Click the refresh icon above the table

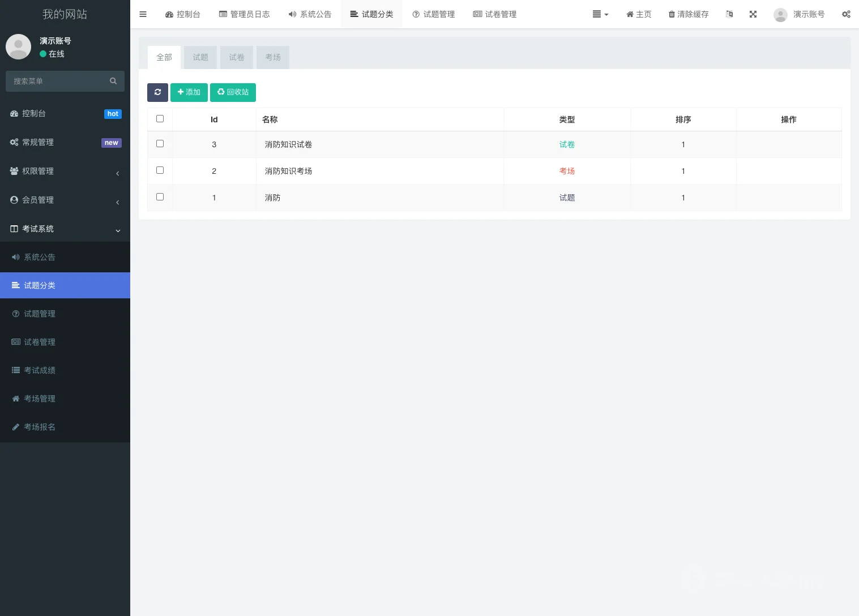(157, 92)
